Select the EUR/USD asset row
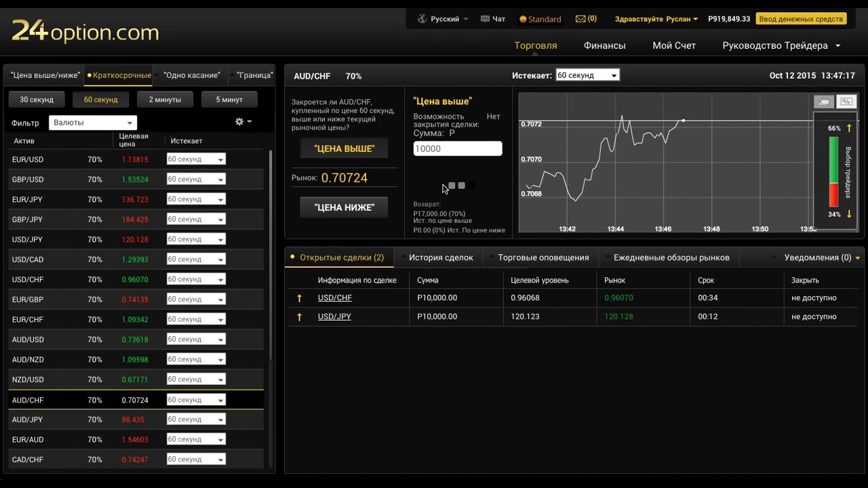Viewport: 868px width, 488px height. [136, 159]
